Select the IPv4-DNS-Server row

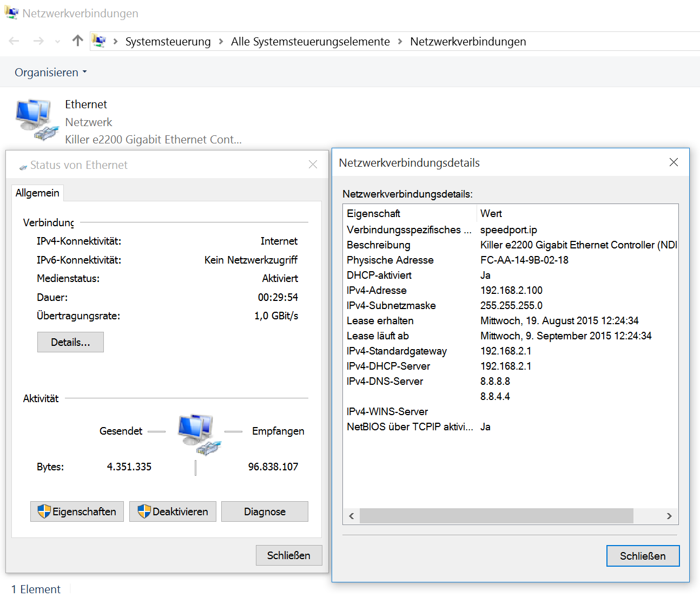click(510, 381)
